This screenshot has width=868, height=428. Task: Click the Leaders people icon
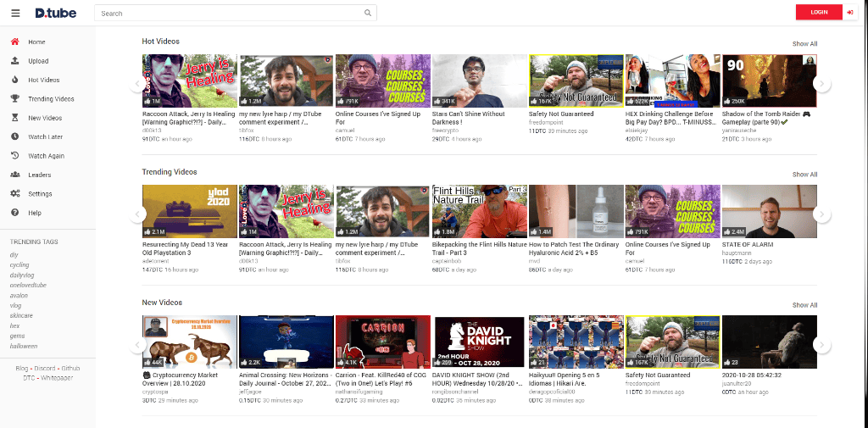[15, 175]
